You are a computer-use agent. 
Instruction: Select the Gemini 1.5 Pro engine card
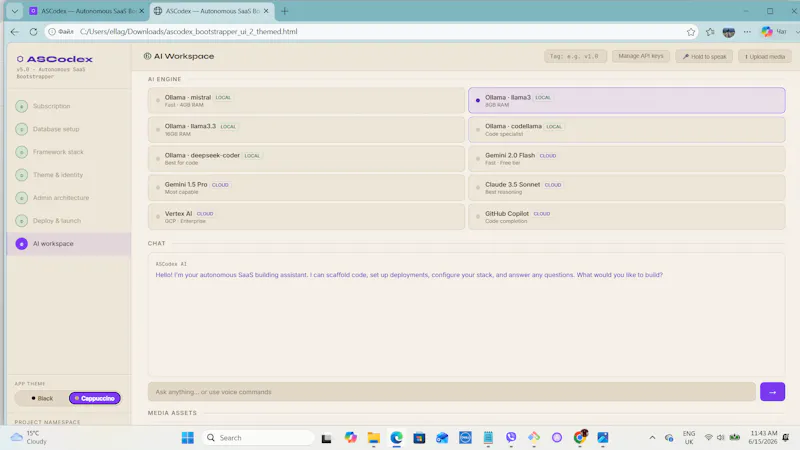click(x=306, y=188)
